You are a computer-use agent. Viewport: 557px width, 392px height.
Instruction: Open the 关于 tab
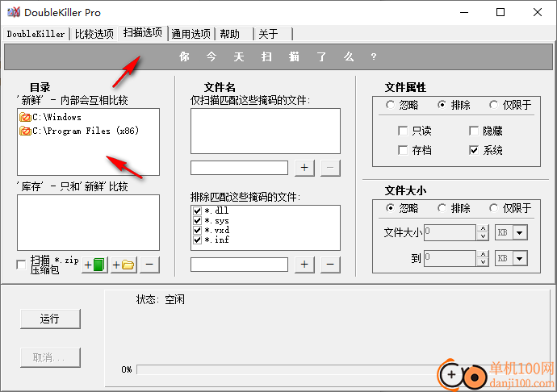(274, 34)
